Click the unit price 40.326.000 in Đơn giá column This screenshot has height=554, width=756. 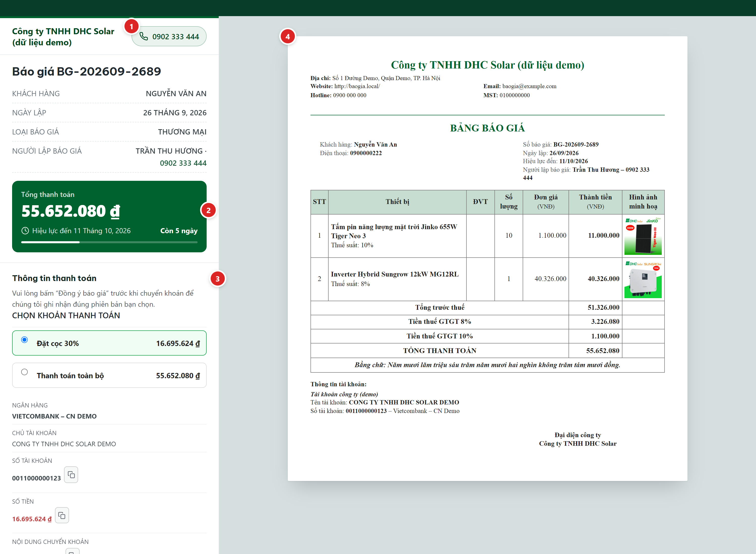(550, 279)
